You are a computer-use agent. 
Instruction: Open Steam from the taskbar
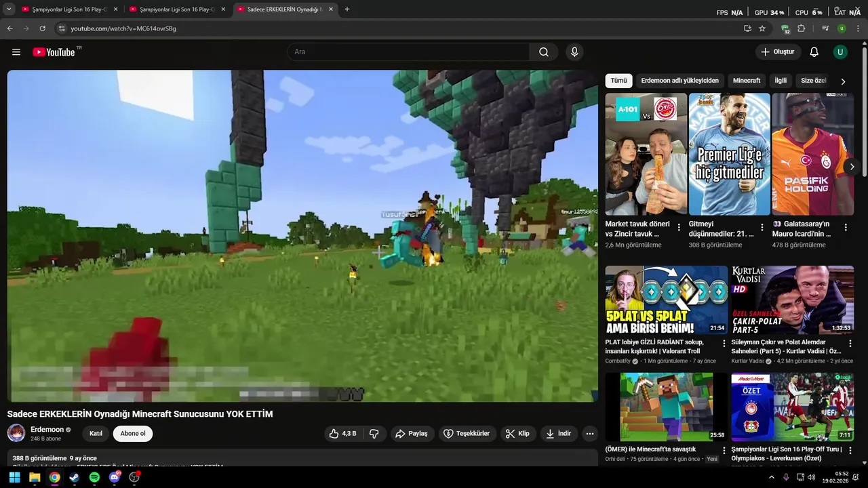(x=74, y=477)
